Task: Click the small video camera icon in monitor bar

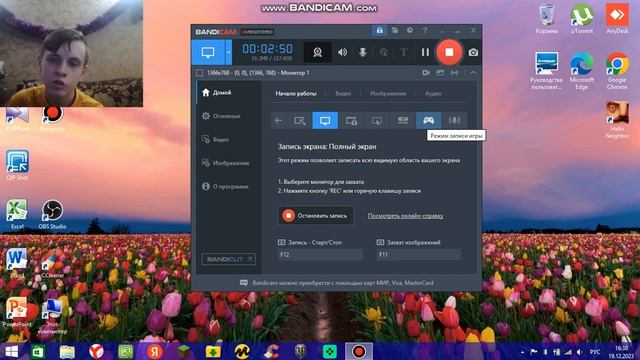Action: tap(426, 73)
